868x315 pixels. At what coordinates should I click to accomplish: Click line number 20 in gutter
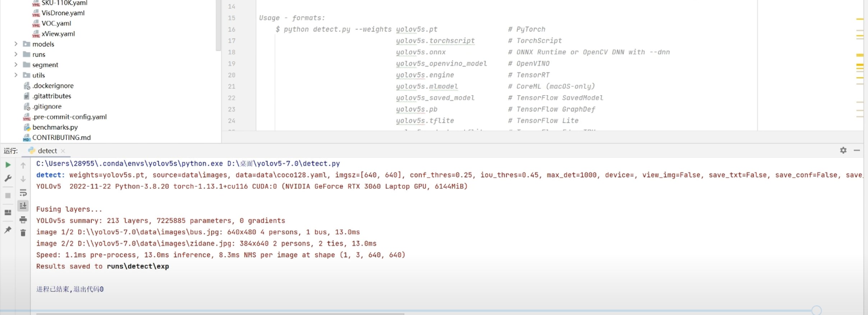231,75
